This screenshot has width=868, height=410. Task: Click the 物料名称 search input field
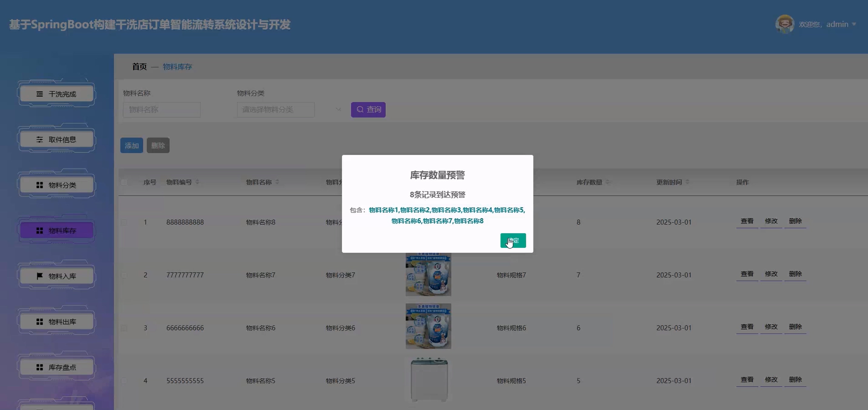coord(162,110)
